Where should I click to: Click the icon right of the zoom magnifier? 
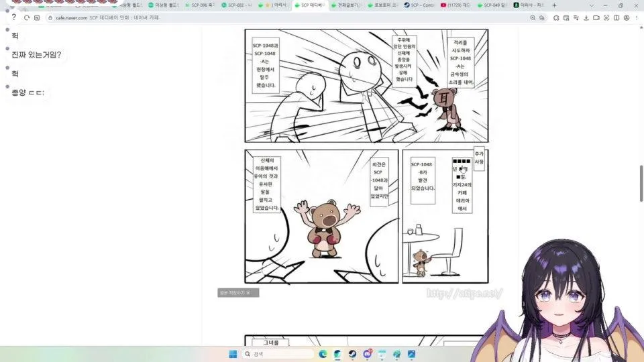(x=542, y=17)
